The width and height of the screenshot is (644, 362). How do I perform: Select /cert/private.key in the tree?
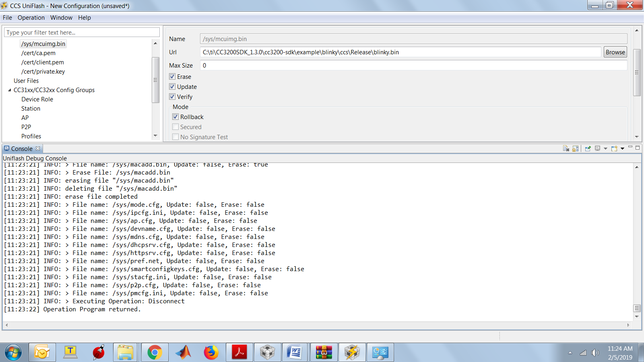(x=43, y=72)
